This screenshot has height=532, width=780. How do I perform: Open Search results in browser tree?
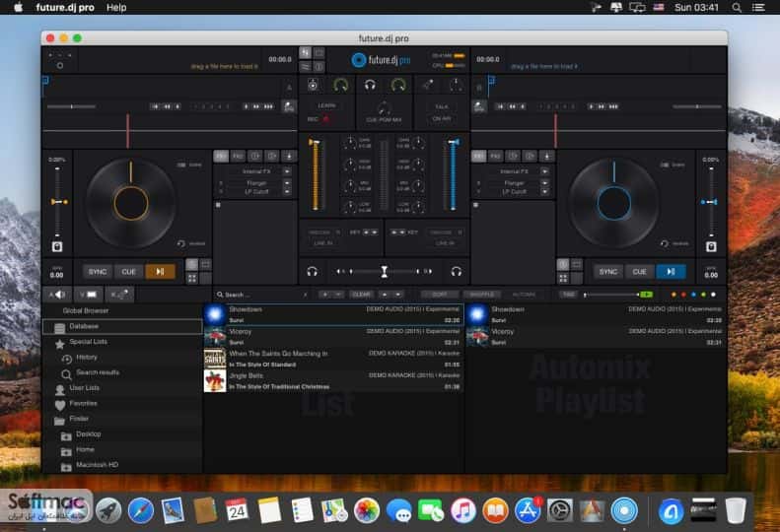click(98, 372)
